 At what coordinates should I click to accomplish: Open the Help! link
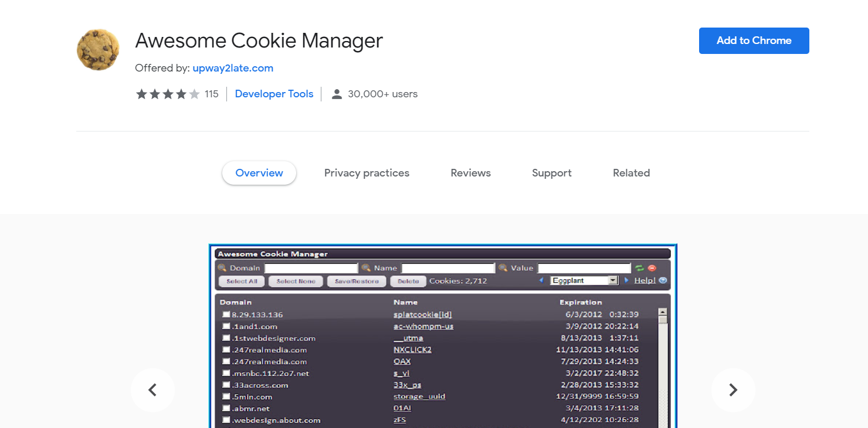tap(645, 281)
